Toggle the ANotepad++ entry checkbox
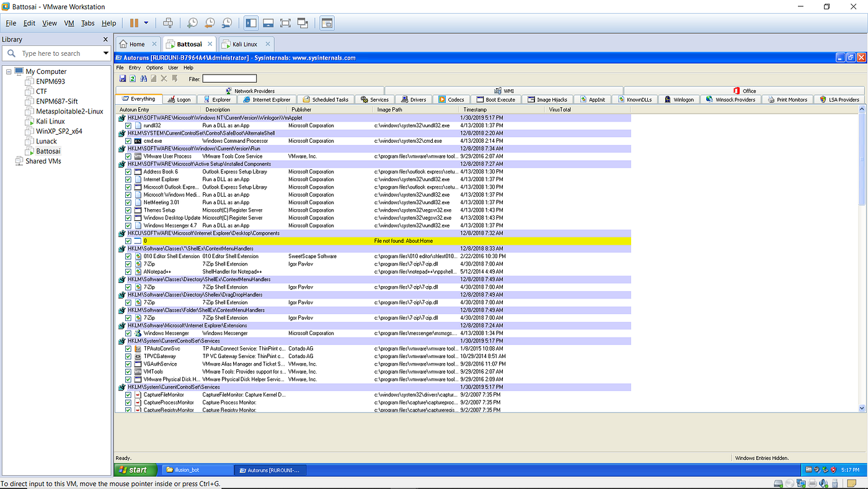 [x=128, y=272]
